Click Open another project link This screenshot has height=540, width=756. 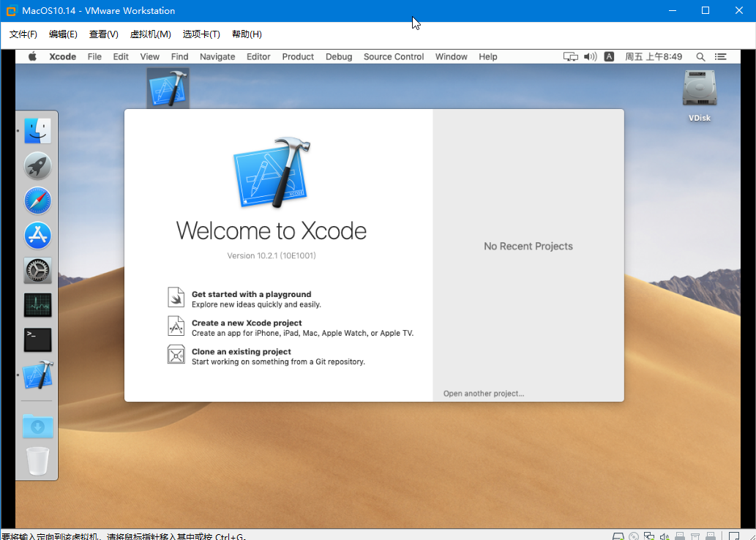pyautogui.click(x=484, y=394)
